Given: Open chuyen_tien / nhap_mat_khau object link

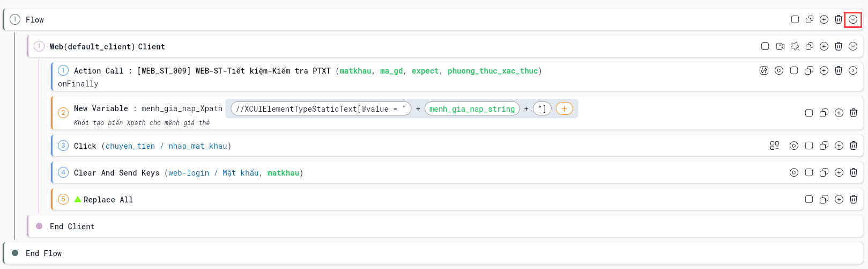Looking at the screenshot, I should click(x=166, y=146).
